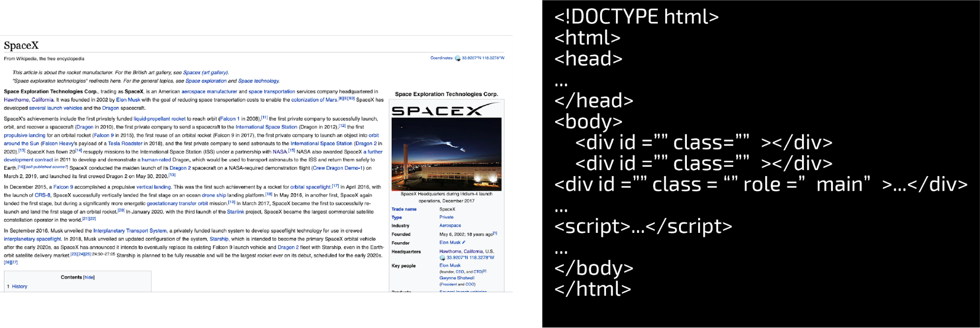Open the Type infobox label link
This screenshot has width=980, height=328.
pyautogui.click(x=397, y=218)
